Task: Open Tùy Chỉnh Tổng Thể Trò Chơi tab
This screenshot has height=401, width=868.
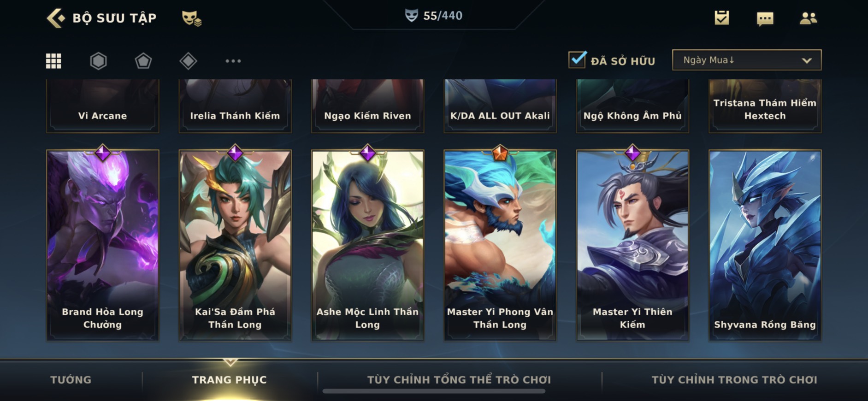Action: pos(459,380)
